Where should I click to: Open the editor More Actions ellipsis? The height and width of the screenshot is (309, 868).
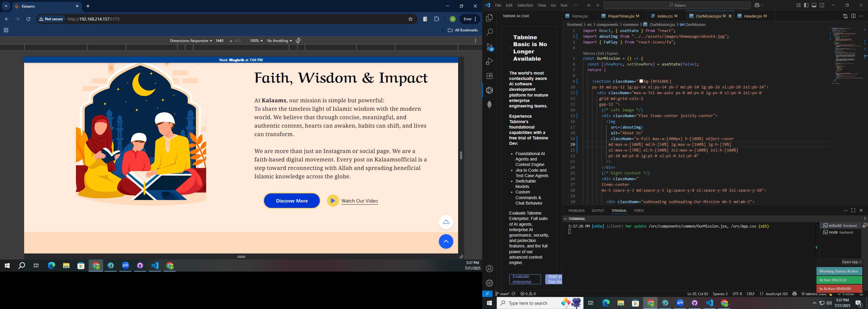(861, 16)
